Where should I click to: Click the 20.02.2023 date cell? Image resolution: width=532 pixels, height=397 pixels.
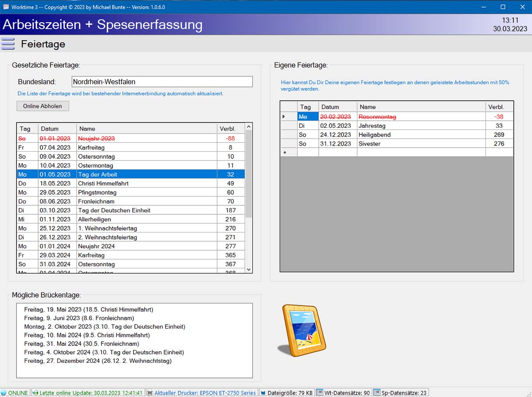338,117
